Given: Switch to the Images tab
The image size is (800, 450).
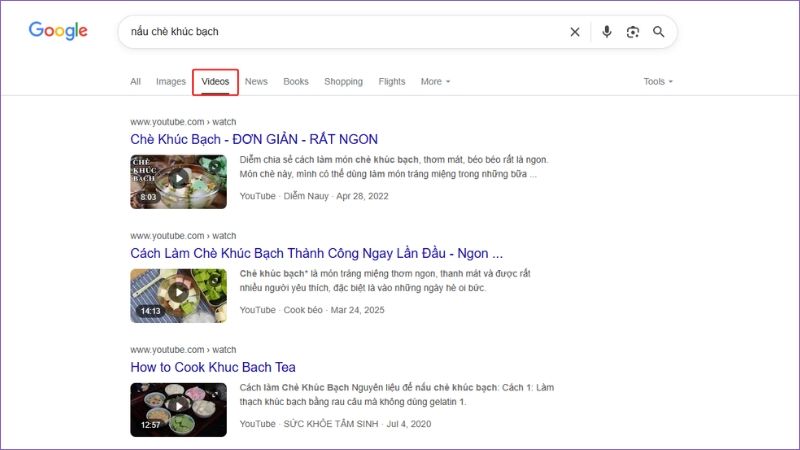Looking at the screenshot, I should click(x=171, y=82).
